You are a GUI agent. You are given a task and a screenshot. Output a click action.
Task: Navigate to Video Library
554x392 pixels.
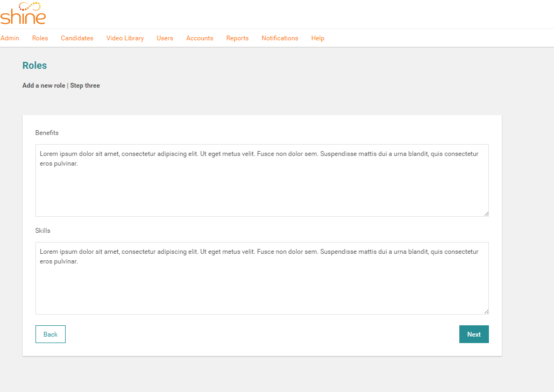click(x=125, y=38)
